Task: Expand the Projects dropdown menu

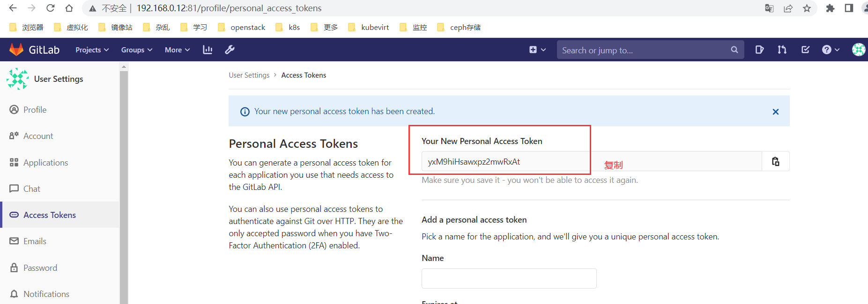Action: pos(92,50)
